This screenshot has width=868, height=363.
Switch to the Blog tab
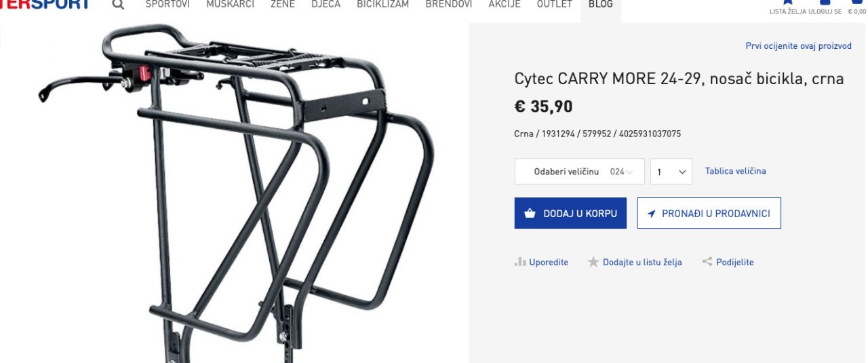pyautogui.click(x=601, y=7)
